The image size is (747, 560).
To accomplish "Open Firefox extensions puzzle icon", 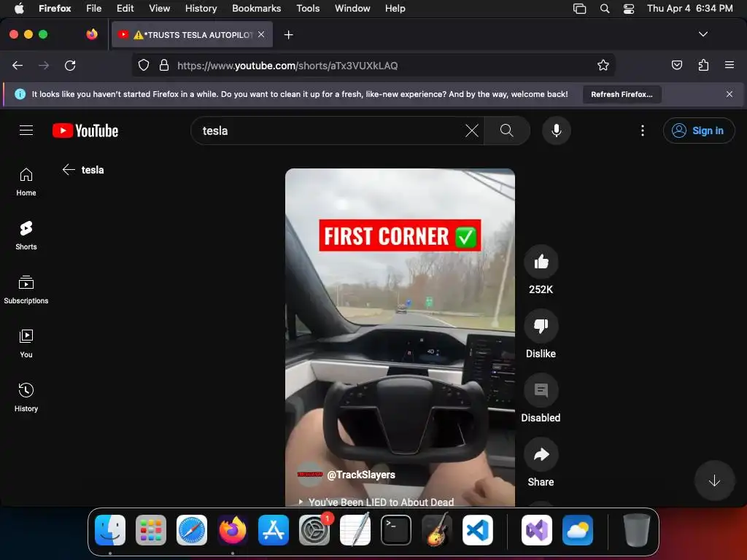I will 703,65.
